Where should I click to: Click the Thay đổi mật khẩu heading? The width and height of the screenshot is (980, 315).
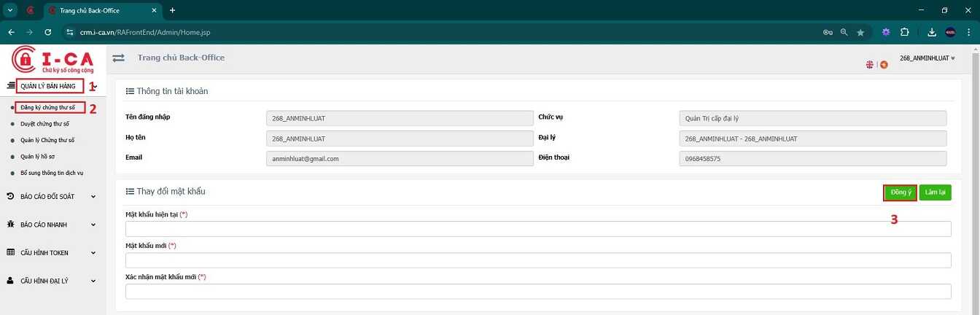[171, 192]
